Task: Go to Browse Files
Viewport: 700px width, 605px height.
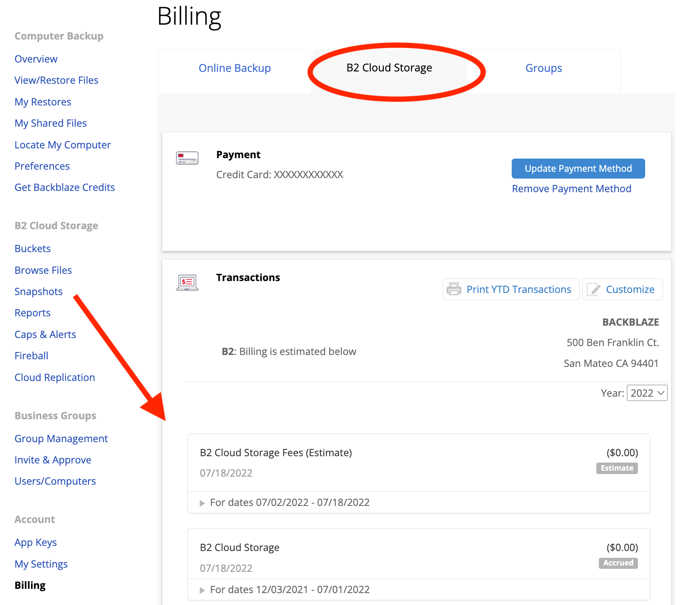Action: pyautogui.click(x=43, y=270)
